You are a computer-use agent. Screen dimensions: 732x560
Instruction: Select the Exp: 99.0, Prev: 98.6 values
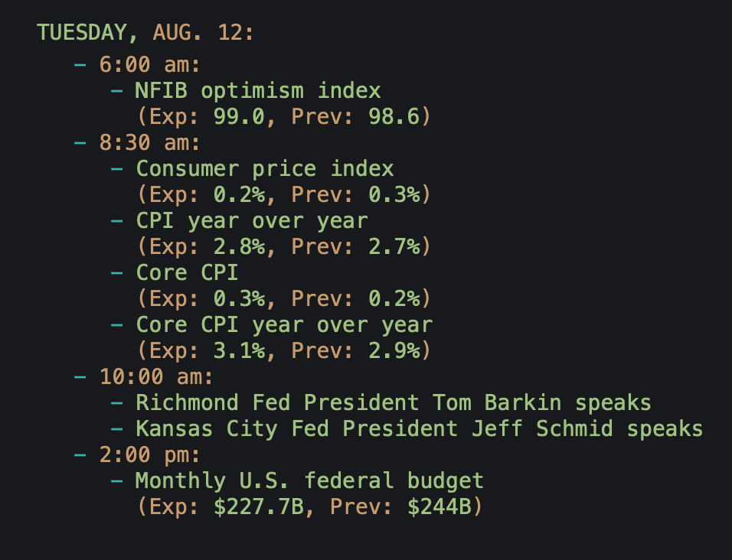283,117
